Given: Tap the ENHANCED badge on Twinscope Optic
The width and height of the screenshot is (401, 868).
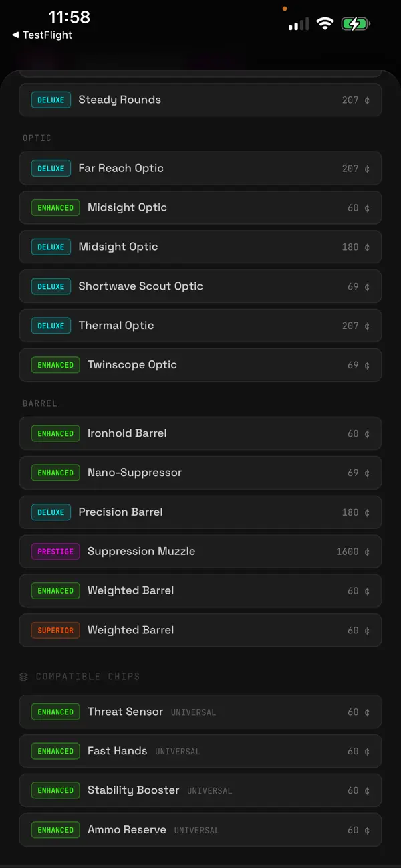Looking at the screenshot, I should [x=55, y=365].
